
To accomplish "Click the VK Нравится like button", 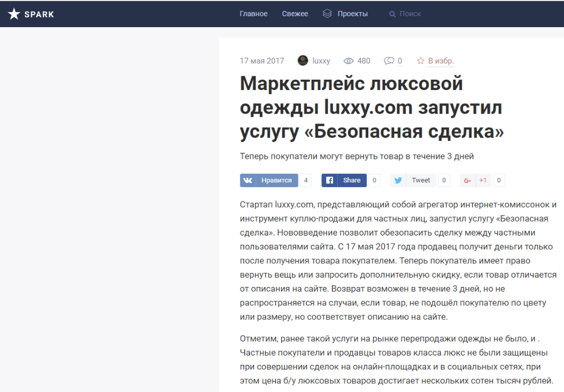I will pyautogui.click(x=269, y=180).
